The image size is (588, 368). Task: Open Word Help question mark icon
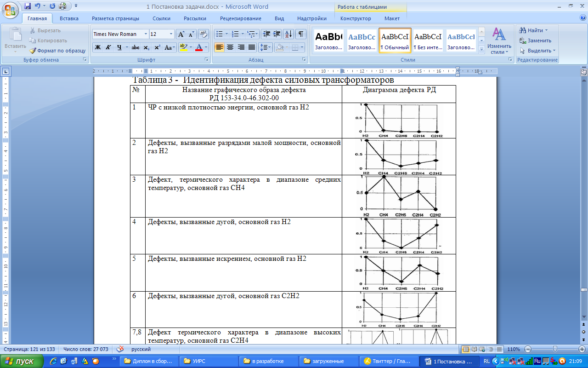[583, 17]
